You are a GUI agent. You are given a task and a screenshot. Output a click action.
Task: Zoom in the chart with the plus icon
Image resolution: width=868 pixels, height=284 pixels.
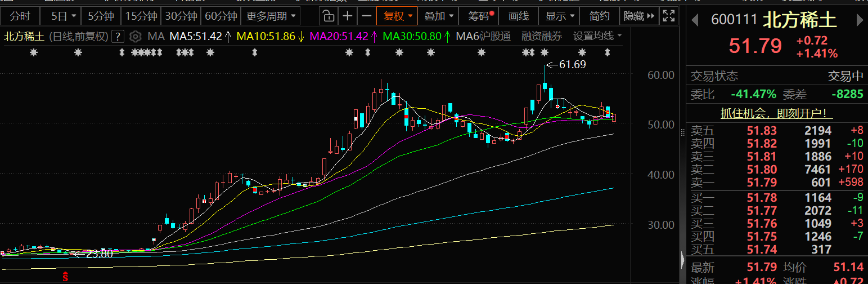[x=348, y=16]
